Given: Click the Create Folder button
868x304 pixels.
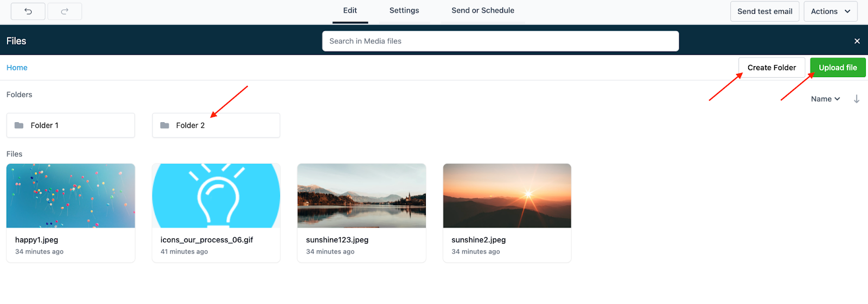Looking at the screenshot, I should (771, 68).
